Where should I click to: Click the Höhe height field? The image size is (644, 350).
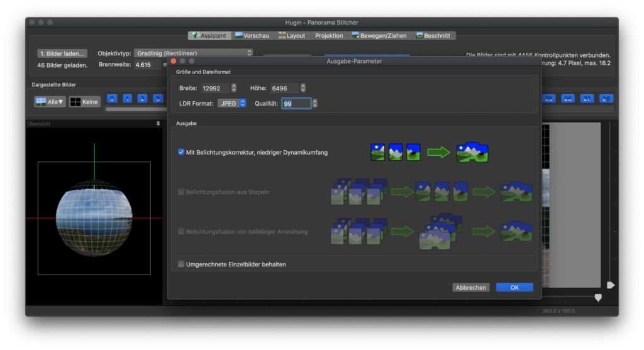tap(285, 88)
